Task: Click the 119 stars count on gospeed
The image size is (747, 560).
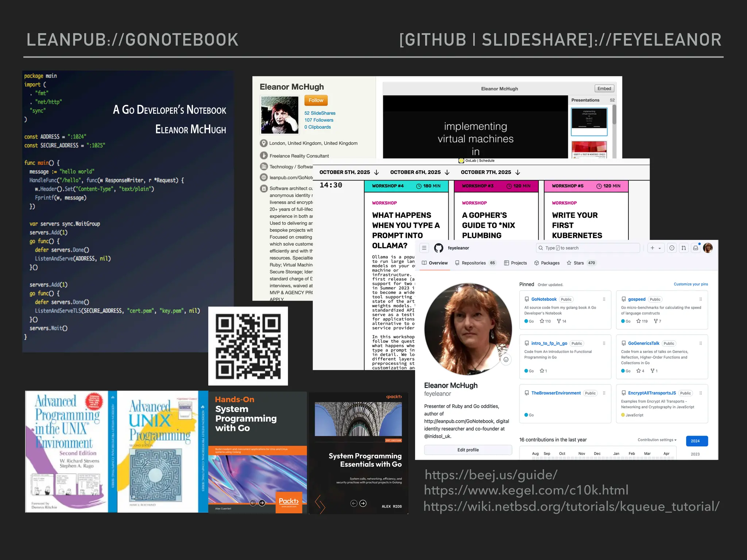Action: click(642, 321)
